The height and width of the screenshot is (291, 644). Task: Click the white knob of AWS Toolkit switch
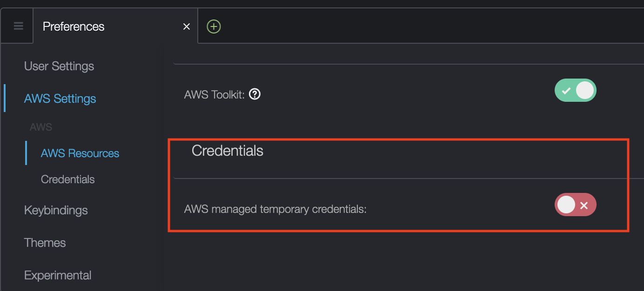(x=585, y=90)
